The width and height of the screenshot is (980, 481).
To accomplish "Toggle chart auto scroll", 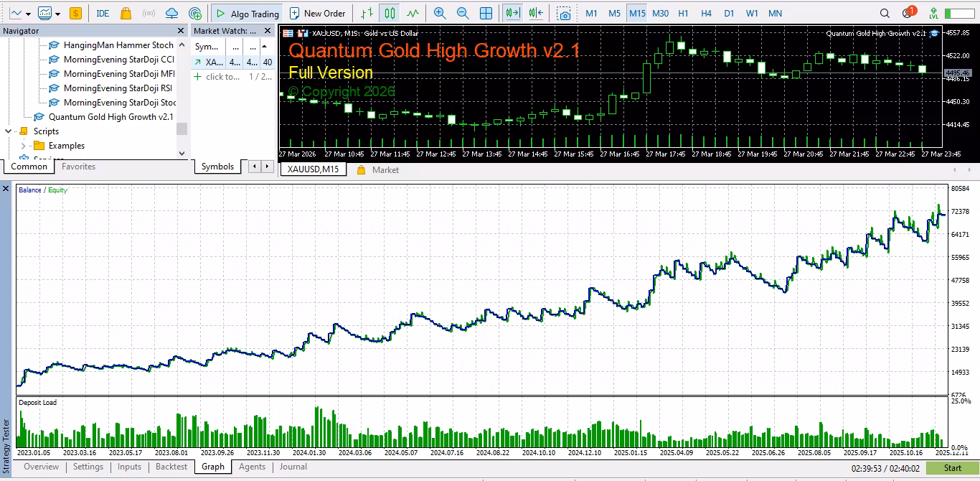I will point(512,13).
